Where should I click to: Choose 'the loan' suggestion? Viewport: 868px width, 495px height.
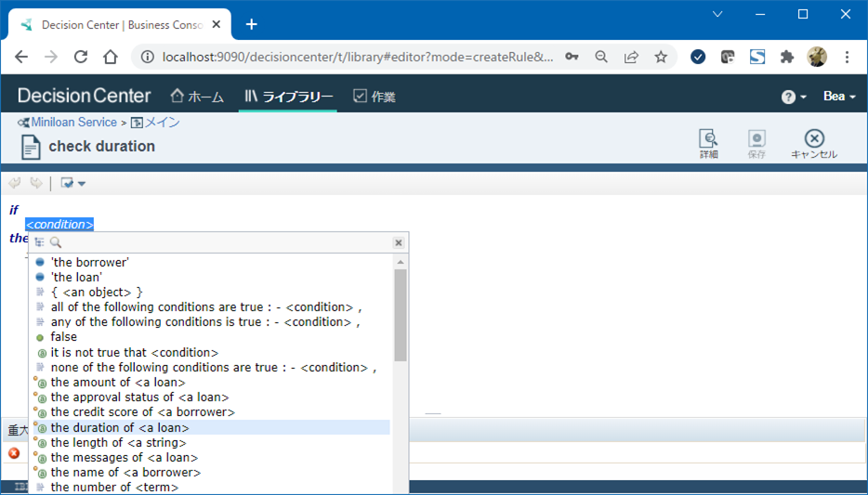point(76,277)
